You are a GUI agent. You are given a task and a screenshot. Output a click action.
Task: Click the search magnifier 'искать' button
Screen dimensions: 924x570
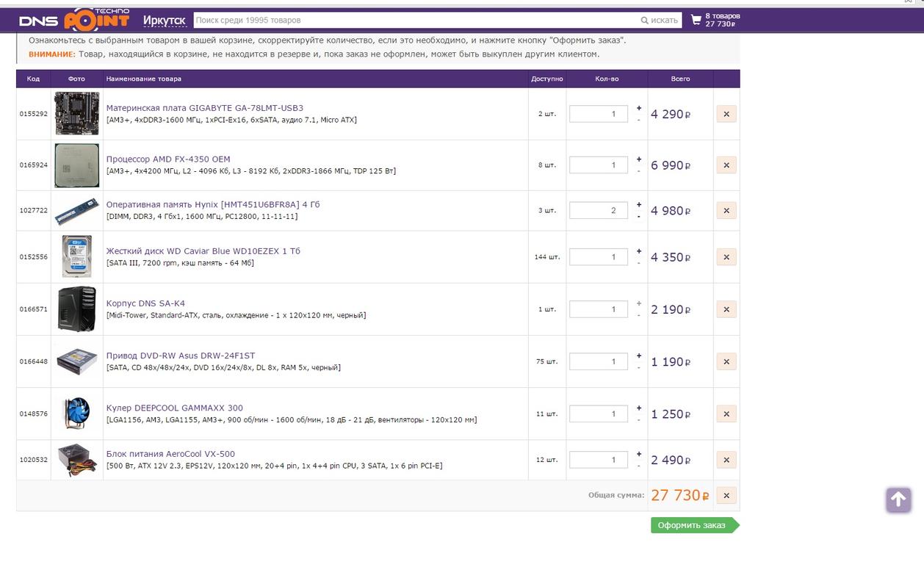(660, 21)
